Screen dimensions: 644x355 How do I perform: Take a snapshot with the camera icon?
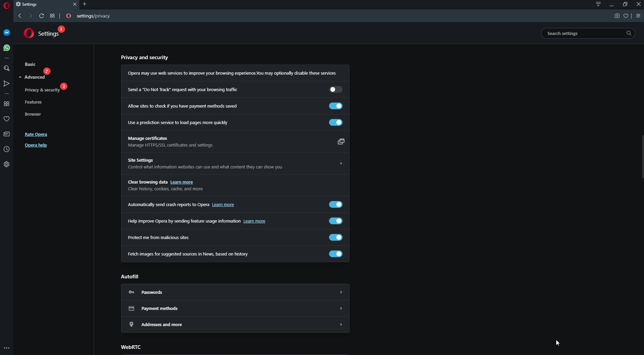point(617,16)
